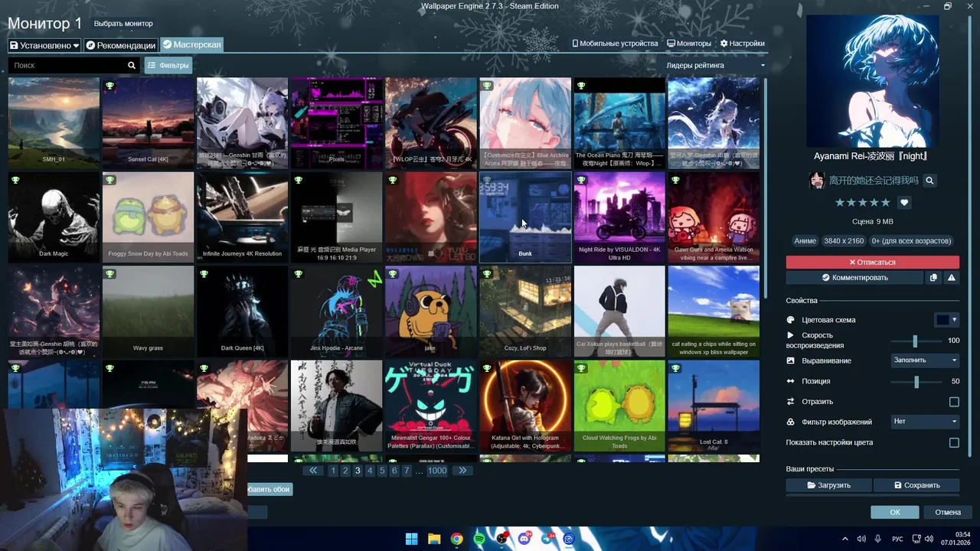The image size is (980, 551).
Task: Select the Dark Queen [4K] wallpaper
Action: [242, 311]
